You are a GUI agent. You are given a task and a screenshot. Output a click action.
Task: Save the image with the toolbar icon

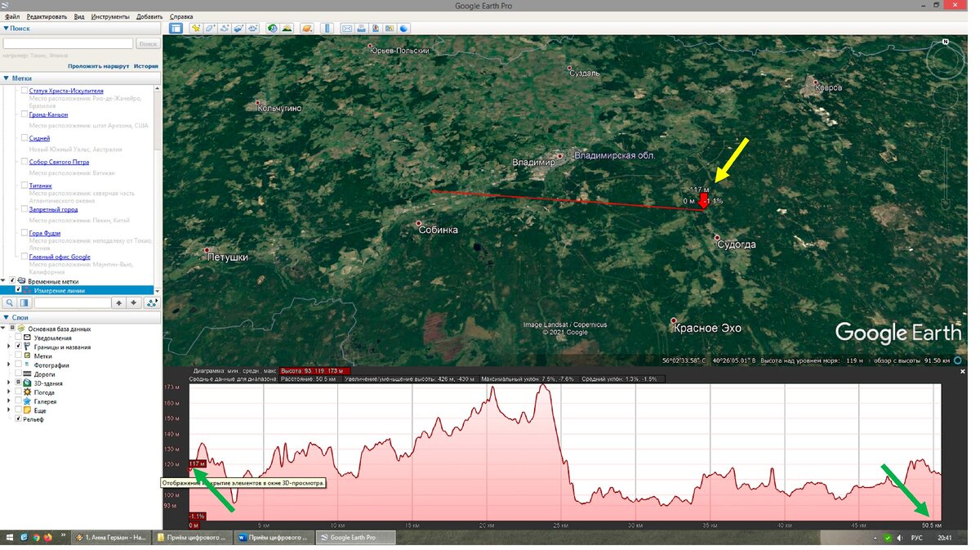click(x=376, y=28)
